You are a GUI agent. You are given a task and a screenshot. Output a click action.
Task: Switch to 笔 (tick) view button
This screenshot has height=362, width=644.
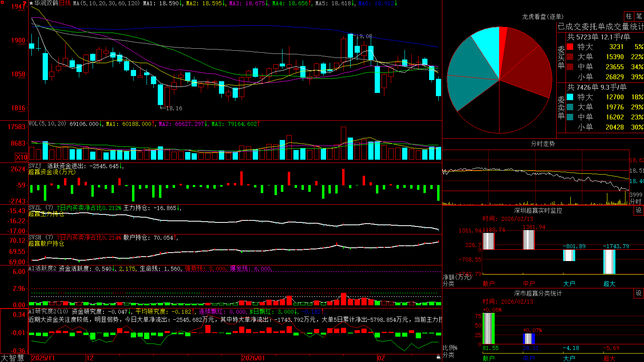click(x=639, y=16)
